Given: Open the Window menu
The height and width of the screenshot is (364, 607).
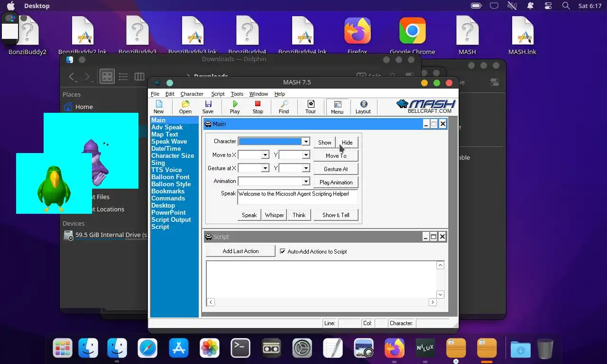Looking at the screenshot, I should click(258, 94).
